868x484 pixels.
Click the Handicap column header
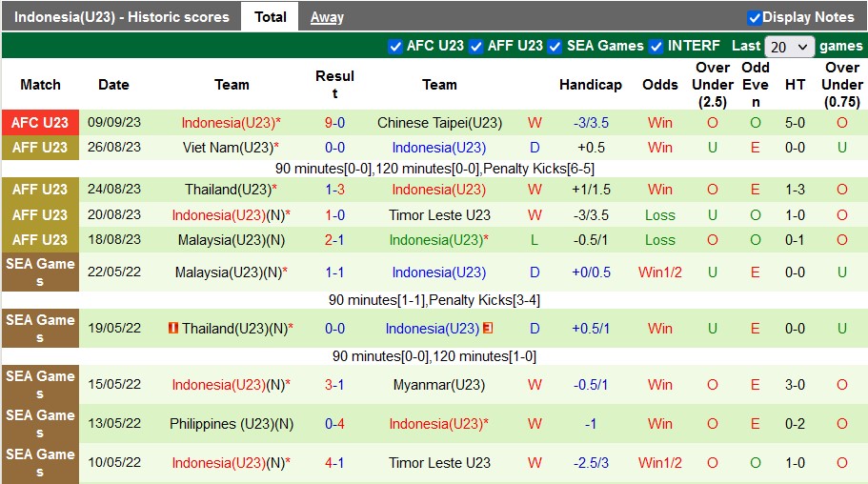[x=591, y=85]
